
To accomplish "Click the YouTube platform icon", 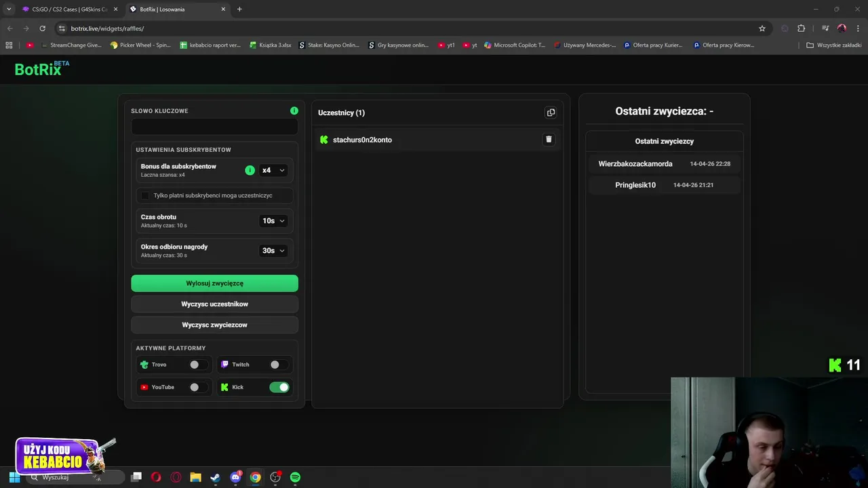I will 144,387.
